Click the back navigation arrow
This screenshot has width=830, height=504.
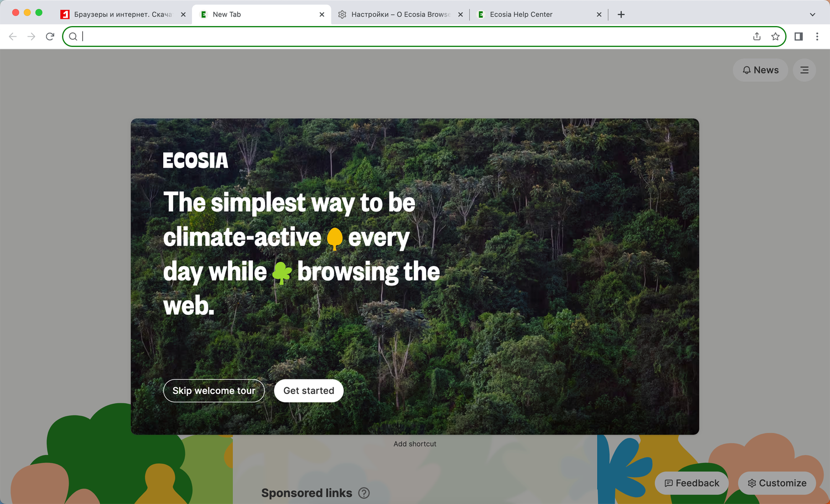click(13, 37)
